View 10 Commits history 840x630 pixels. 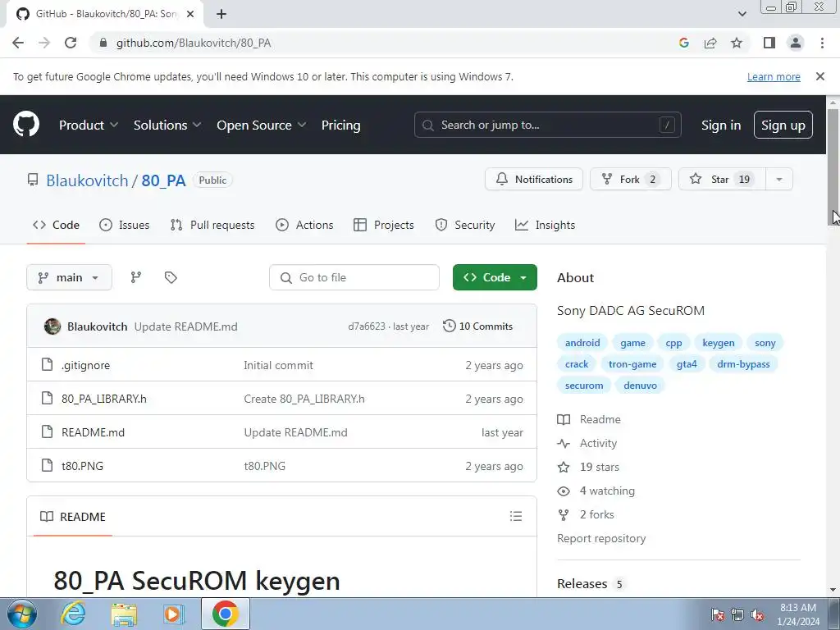click(x=477, y=326)
